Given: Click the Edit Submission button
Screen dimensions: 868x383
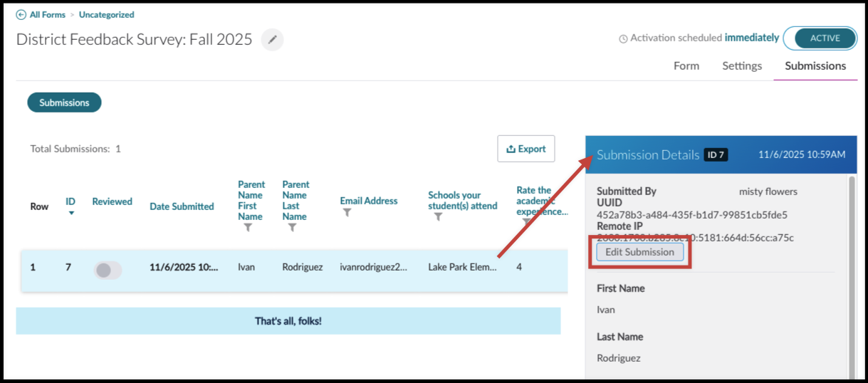Looking at the screenshot, I should [639, 252].
